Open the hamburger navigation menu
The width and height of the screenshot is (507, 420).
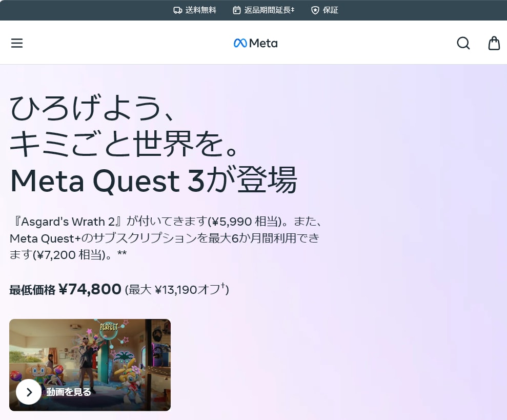point(17,43)
